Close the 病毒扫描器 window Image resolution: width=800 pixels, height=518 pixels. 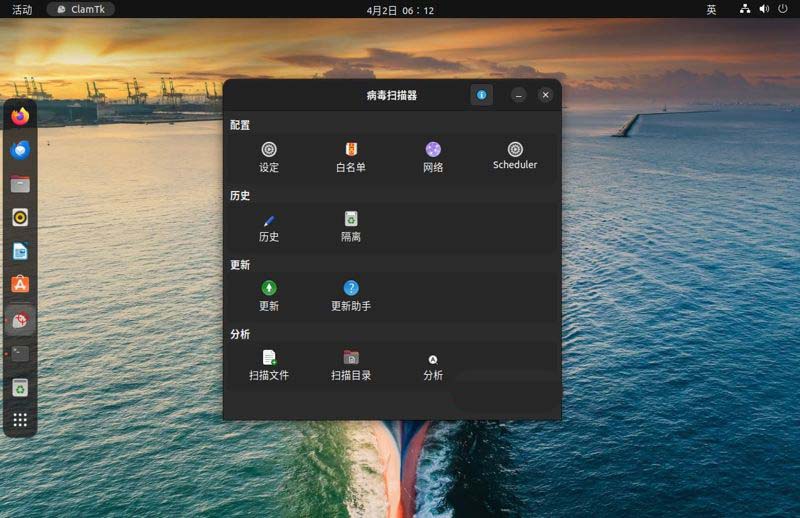(x=545, y=95)
